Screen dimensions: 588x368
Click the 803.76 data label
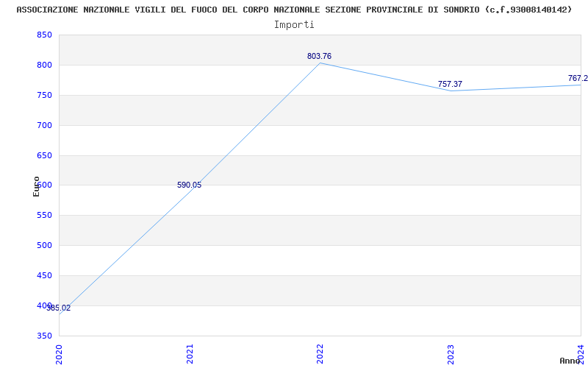click(x=319, y=57)
